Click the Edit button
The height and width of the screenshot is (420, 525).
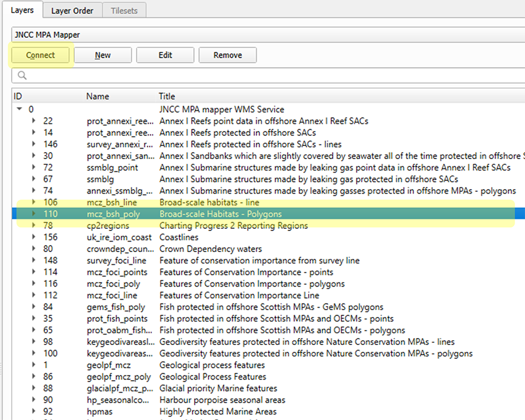[x=165, y=55]
